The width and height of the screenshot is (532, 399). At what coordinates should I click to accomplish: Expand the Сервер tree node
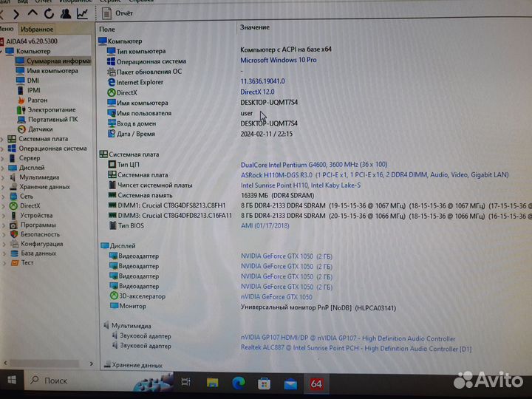(2, 158)
